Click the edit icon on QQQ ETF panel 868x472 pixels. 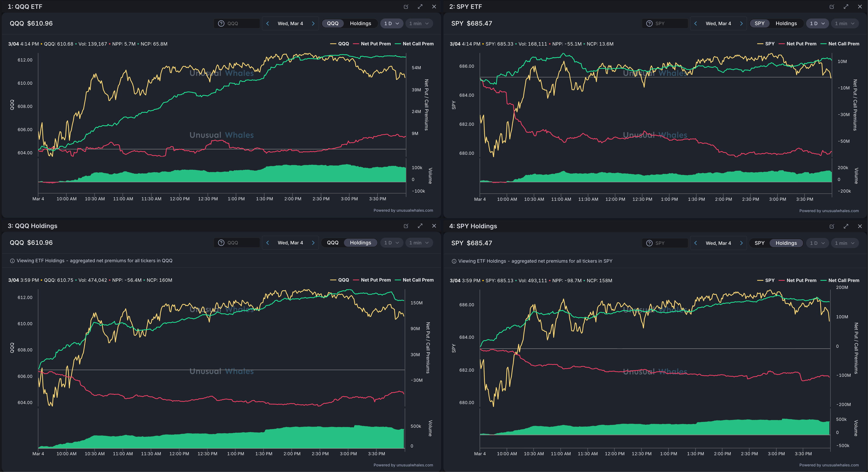click(x=406, y=7)
